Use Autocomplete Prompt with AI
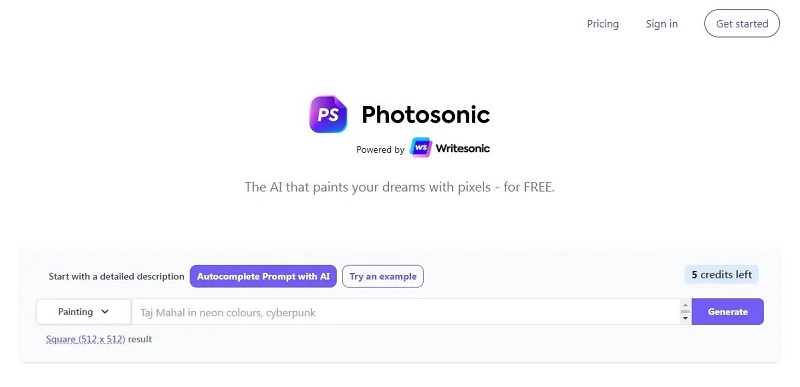Image resolution: width=800 pixels, height=387 pixels. 263,276
